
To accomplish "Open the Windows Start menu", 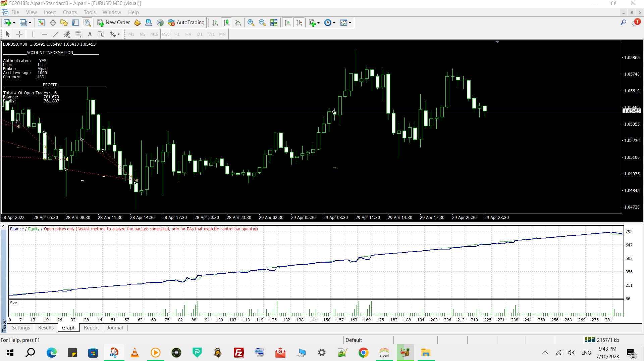I will click(10, 353).
